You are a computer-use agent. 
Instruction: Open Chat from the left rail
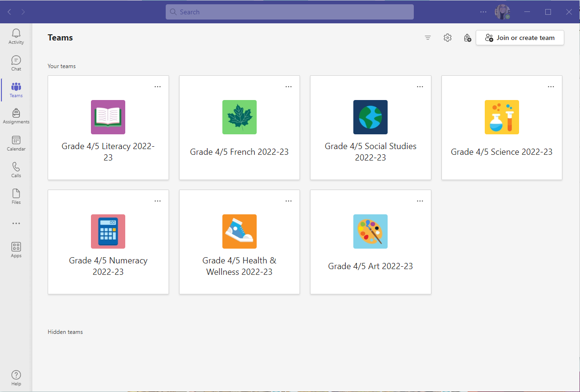click(x=16, y=63)
